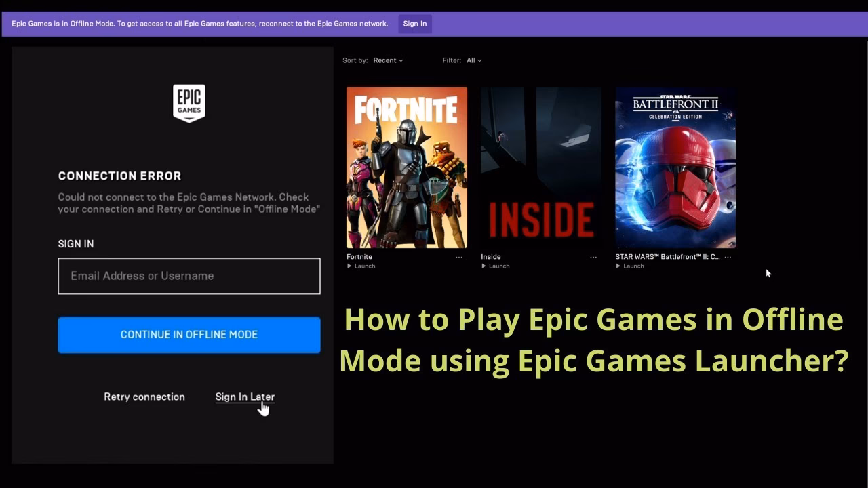868x488 pixels.
Task: Click the CONNECTION ERROR heading
Action: [x=119, y=176]
